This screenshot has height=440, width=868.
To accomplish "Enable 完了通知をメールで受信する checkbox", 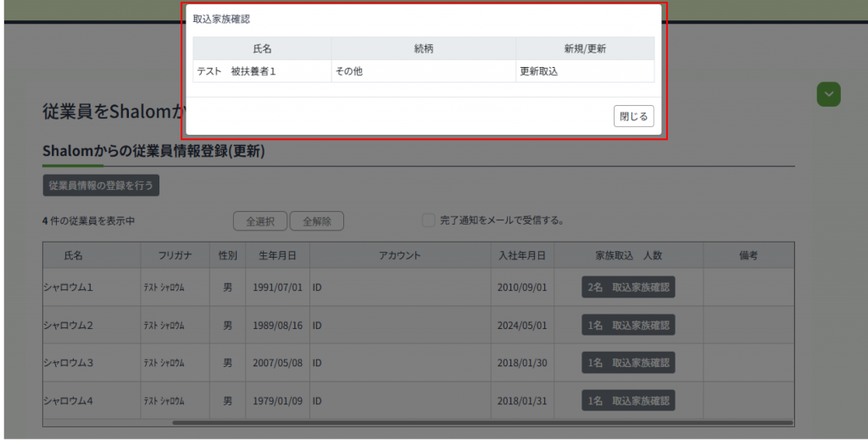I will click(x=428, y=220).
